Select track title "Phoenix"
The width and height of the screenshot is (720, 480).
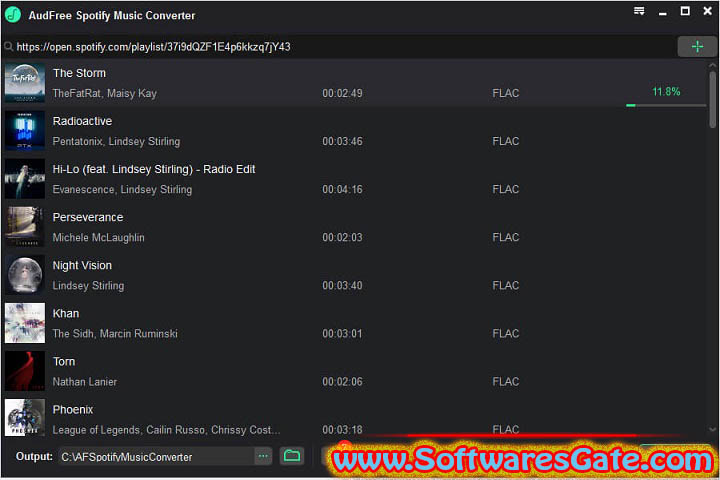(x=73, y=409)
